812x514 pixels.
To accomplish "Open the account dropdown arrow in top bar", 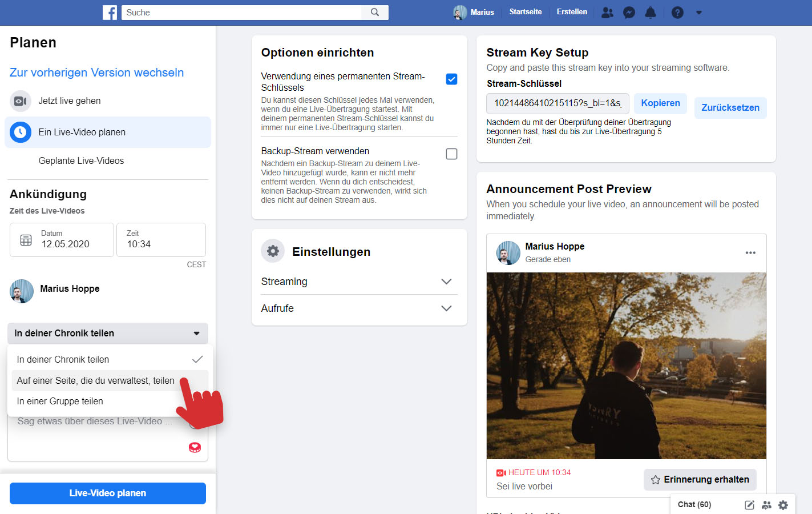I will pyautogui.click(x=699, y=13).
